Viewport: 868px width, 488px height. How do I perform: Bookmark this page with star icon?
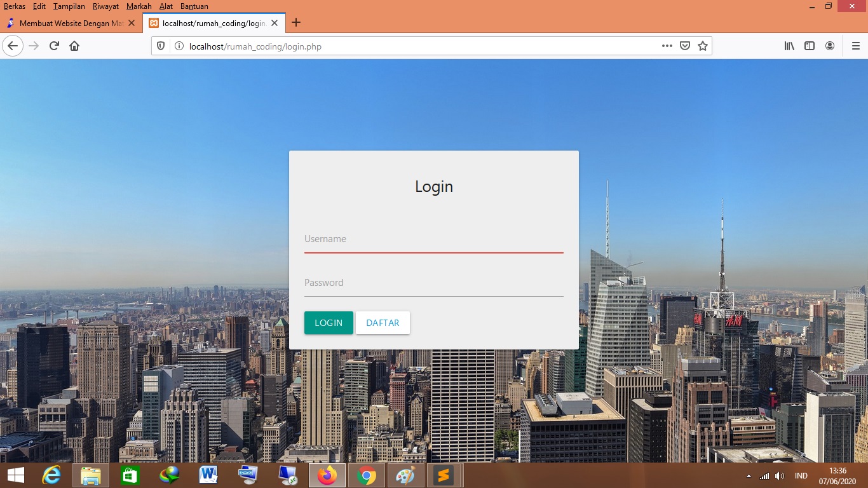coord(703,46)
